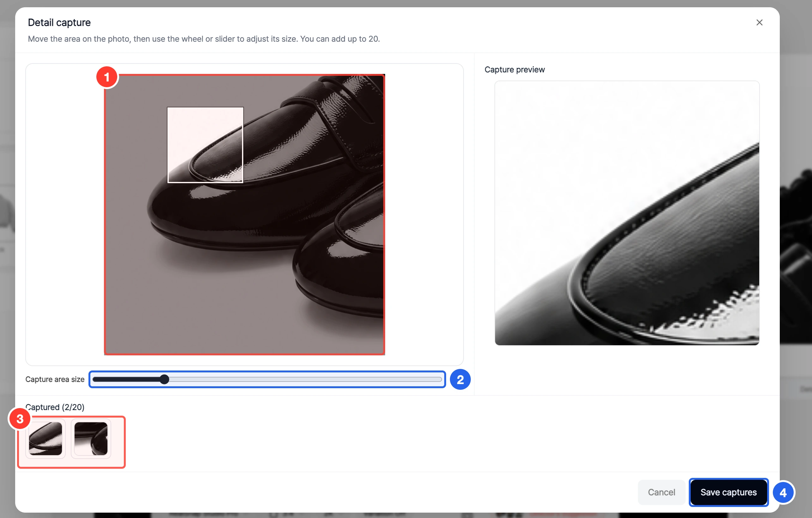Click the red step badge numbered 1
The image size is (812, 518).
[107, 77]
